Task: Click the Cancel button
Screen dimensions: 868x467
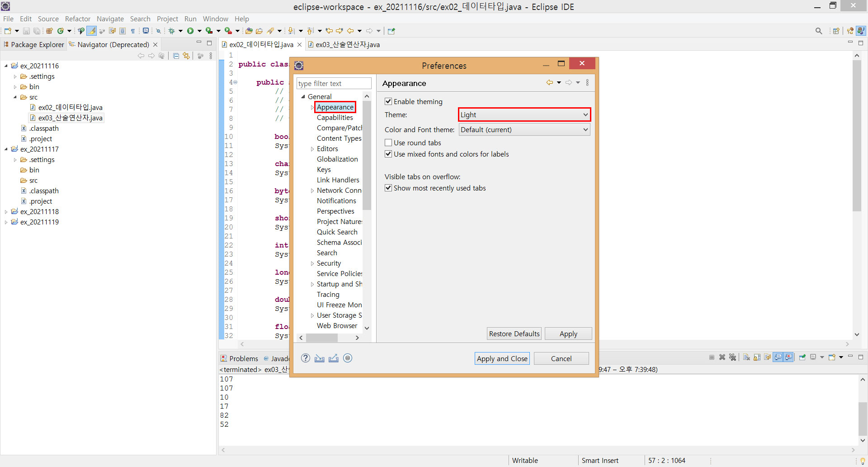Action: [561, 358]
